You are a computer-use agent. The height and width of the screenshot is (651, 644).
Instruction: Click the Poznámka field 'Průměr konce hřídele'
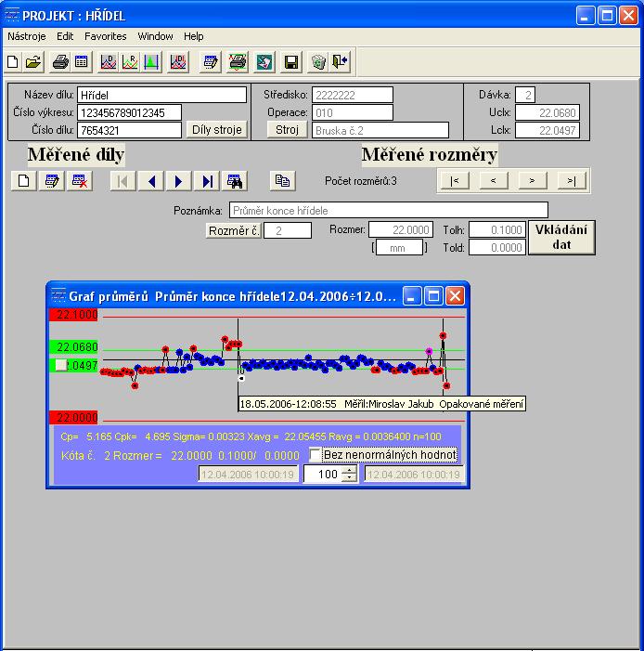[389, 210]
